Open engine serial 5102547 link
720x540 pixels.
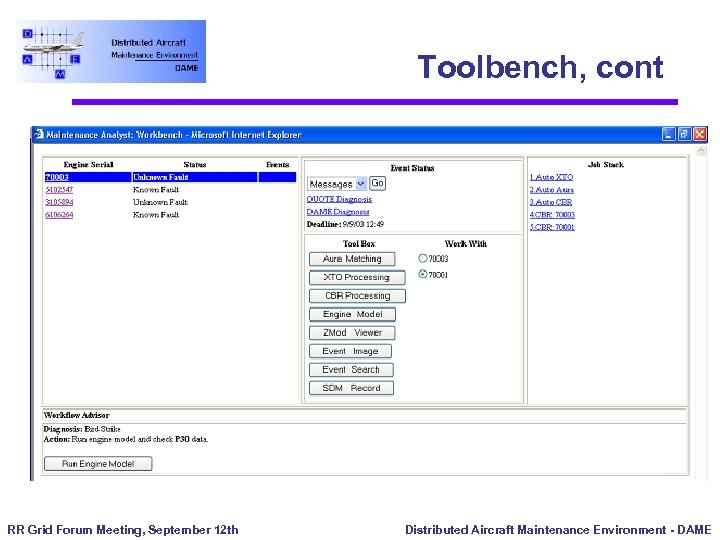[x=59, y=190]
